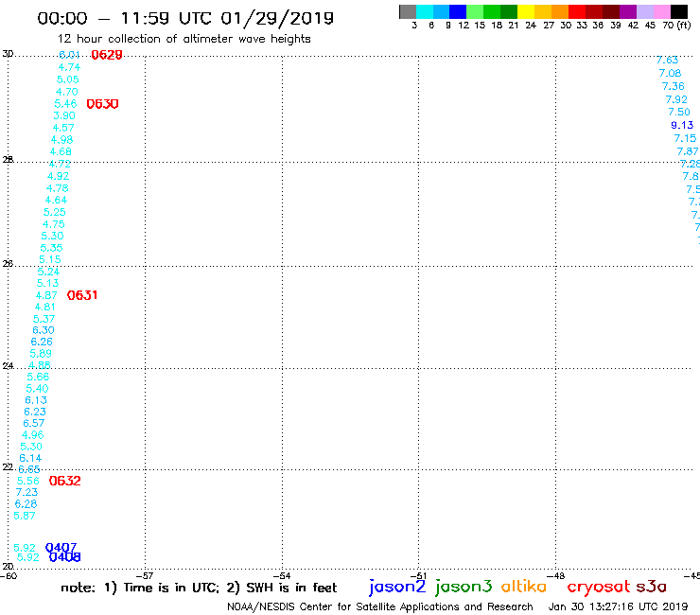This screenshot has height=615, width=700.
Task: Click the wave height value 5.13
Action: (47, 283)
